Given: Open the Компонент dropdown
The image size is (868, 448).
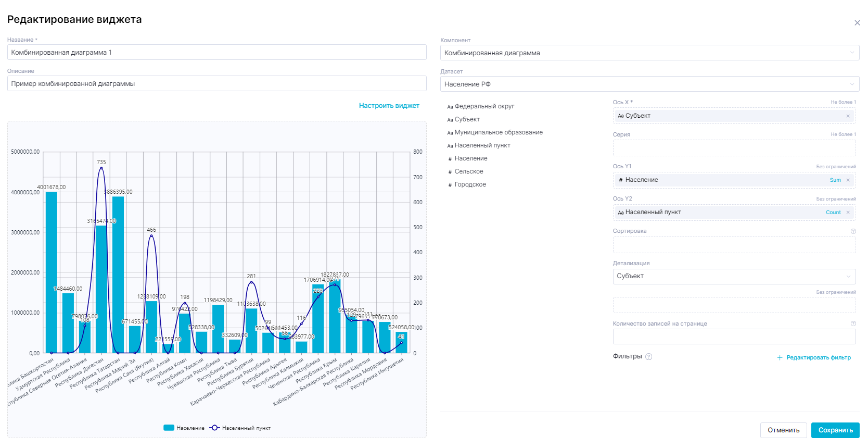Looking at the screenshot, I should click(649, 53).
